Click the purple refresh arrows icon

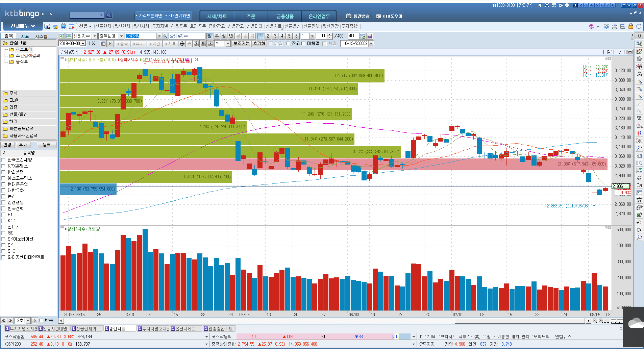(592, 26)
